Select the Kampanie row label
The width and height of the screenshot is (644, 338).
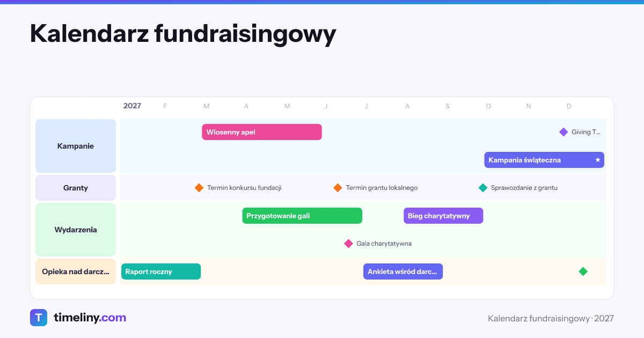pyautogui.click(x=76, y=146)
